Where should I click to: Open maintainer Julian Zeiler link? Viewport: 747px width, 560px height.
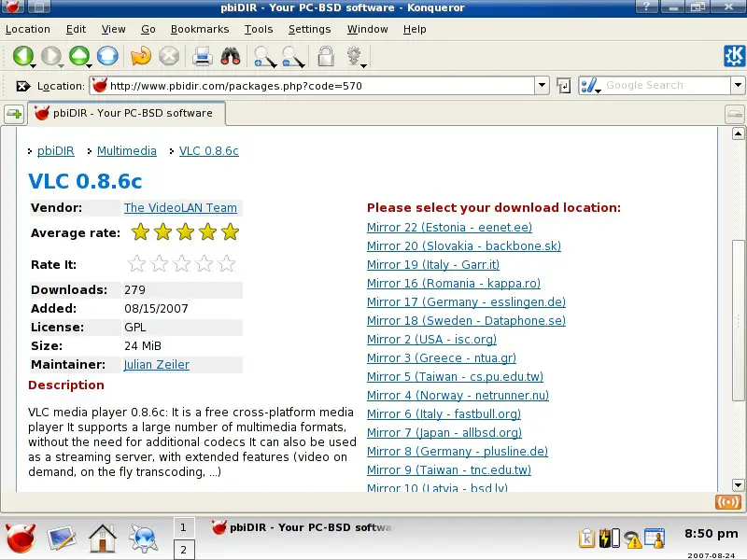pyautogui.click(x=157, y=365)
